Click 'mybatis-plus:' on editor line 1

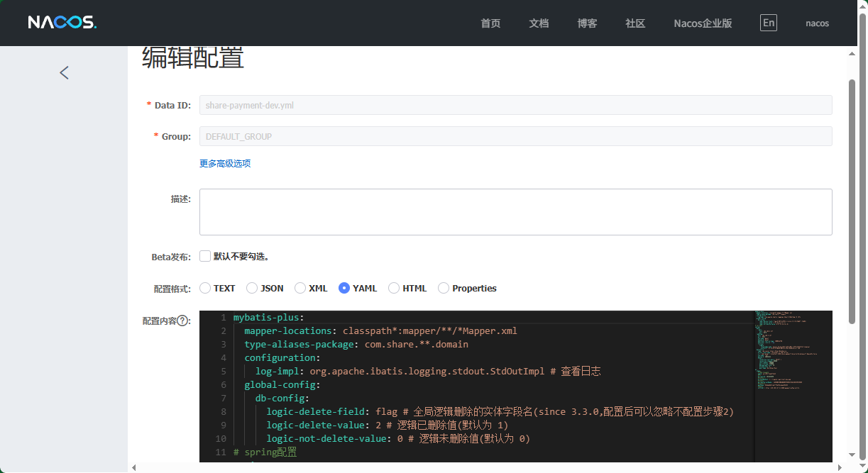click(x=268, y=318)
